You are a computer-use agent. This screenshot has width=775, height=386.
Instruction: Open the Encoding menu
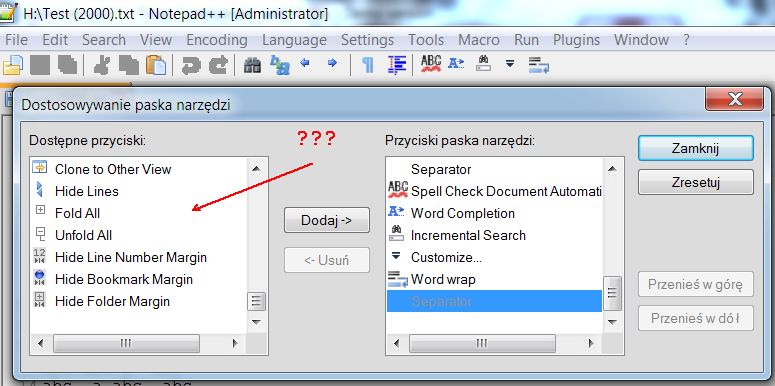216,40
